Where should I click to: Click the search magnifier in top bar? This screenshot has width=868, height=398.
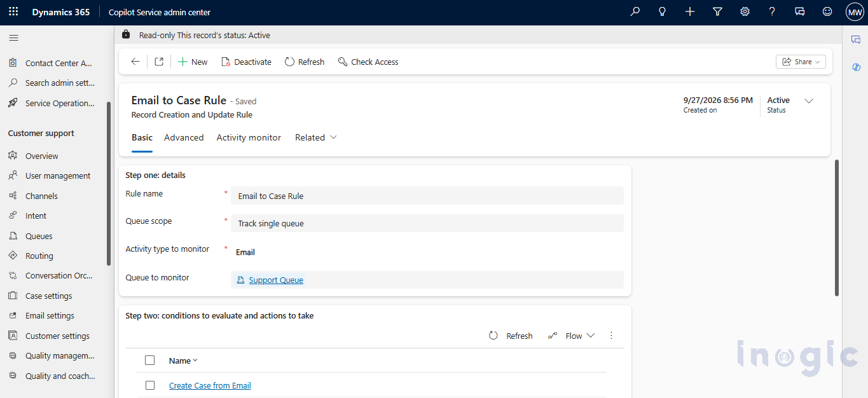click(x=635, y=12)
